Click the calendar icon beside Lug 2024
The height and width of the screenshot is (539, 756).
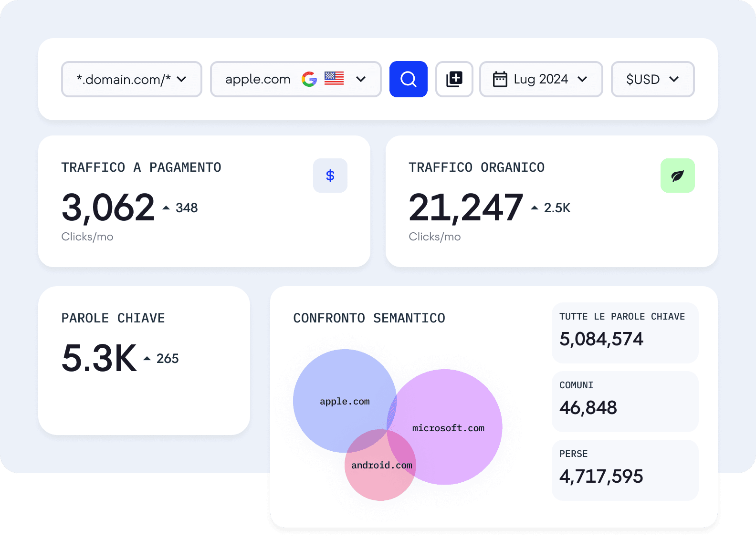coord(500,79)
